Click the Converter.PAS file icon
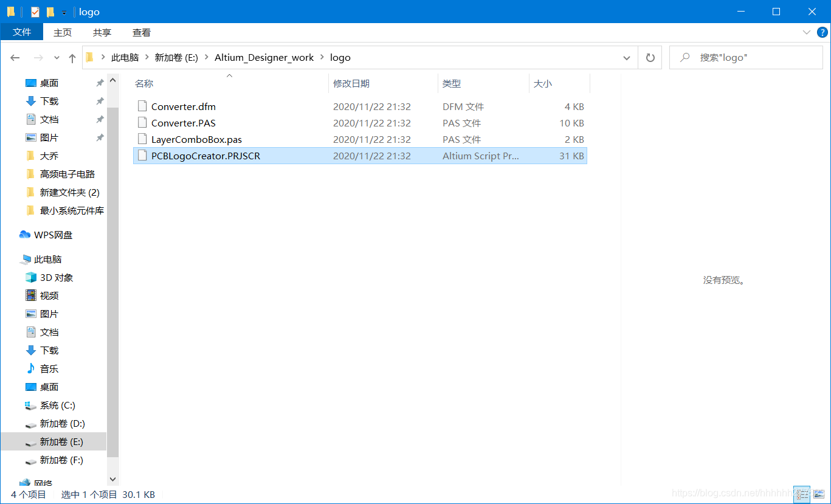 (x=142, y=123)
